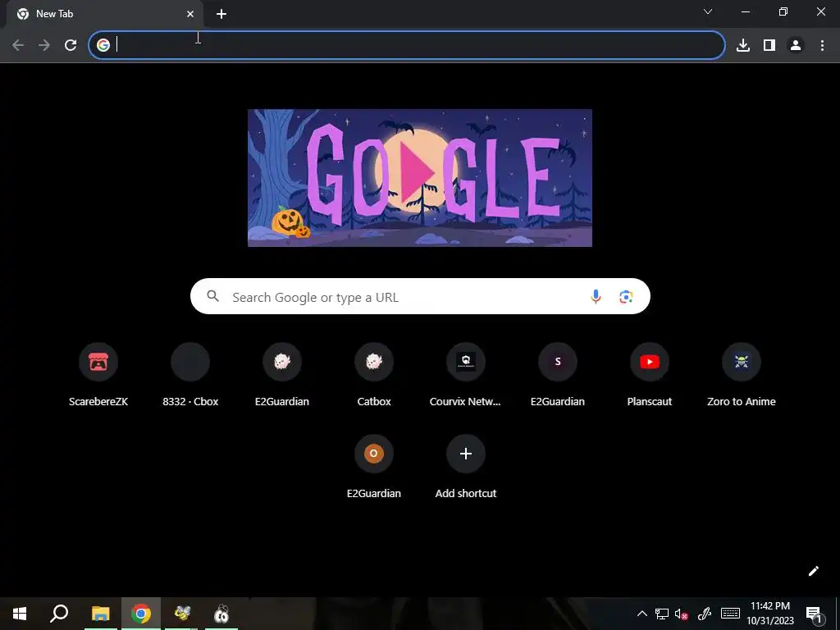840x630 pixels.
Task: Start voice search with microphone icon
Action: point(596,296)
